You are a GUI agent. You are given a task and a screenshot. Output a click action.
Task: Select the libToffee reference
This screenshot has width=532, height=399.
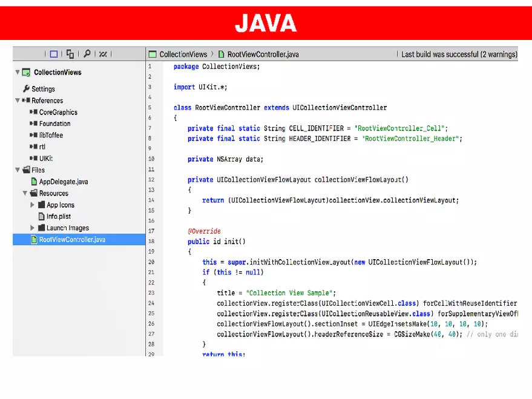coord(51,135)
